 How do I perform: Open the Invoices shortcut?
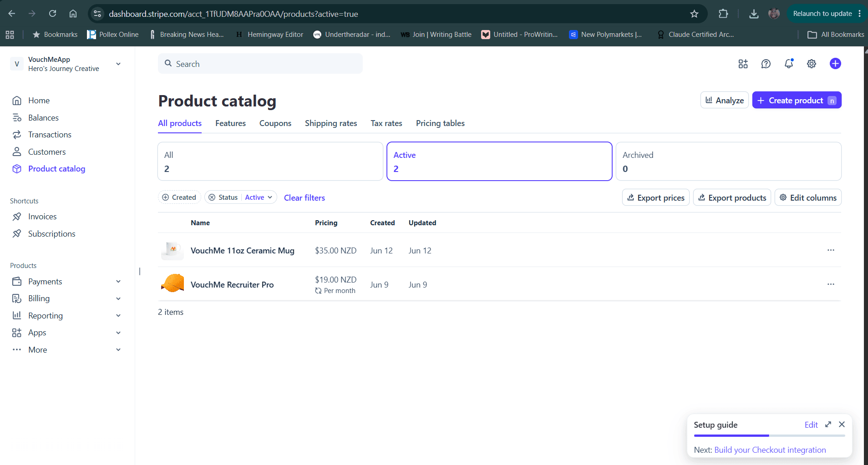coord(42,217)
